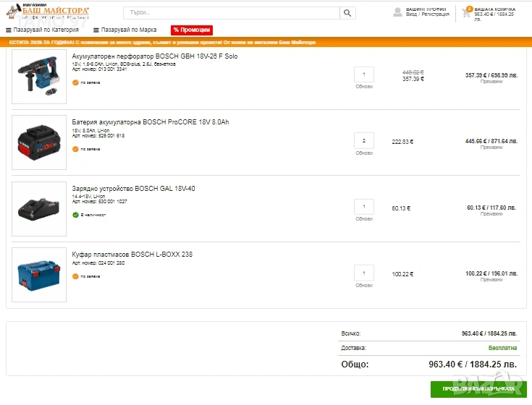Open the % Промоции tab
532x405 pixels.
coord(192,30)
